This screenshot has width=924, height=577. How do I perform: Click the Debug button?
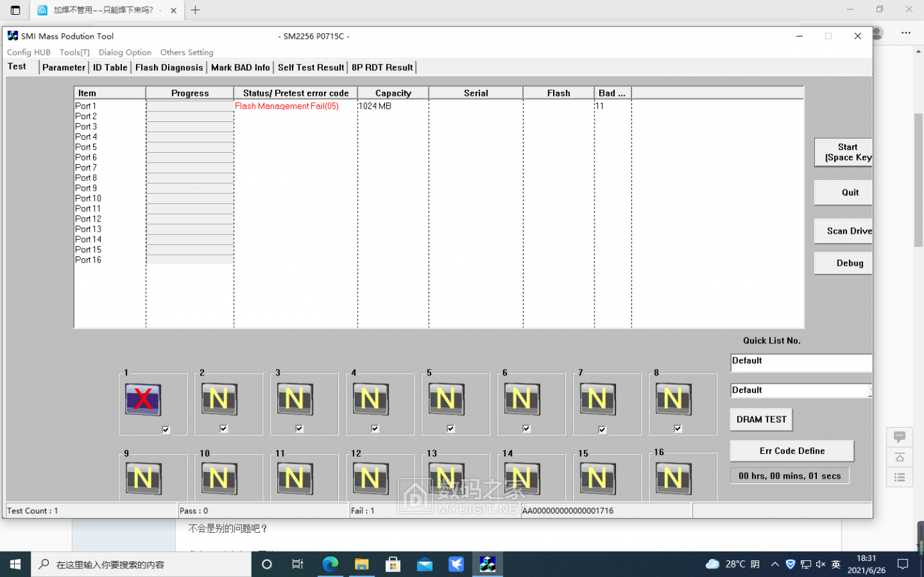[844, 263]
